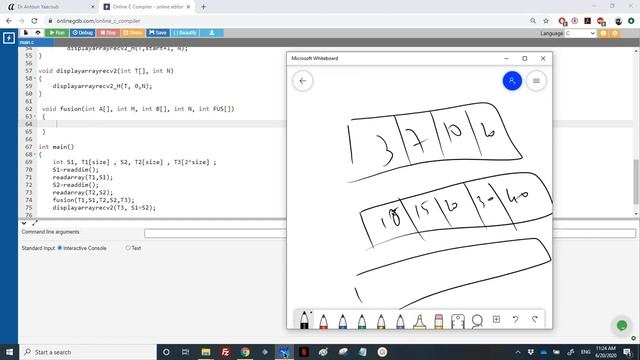
Task: Select the rainbow pen in Whiteboard
Action: click(381, 321)
